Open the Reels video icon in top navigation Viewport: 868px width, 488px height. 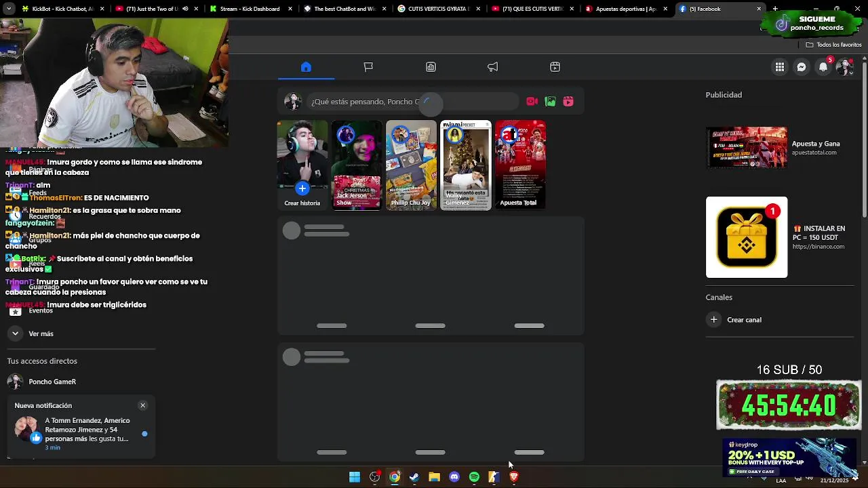coord(555,67)
